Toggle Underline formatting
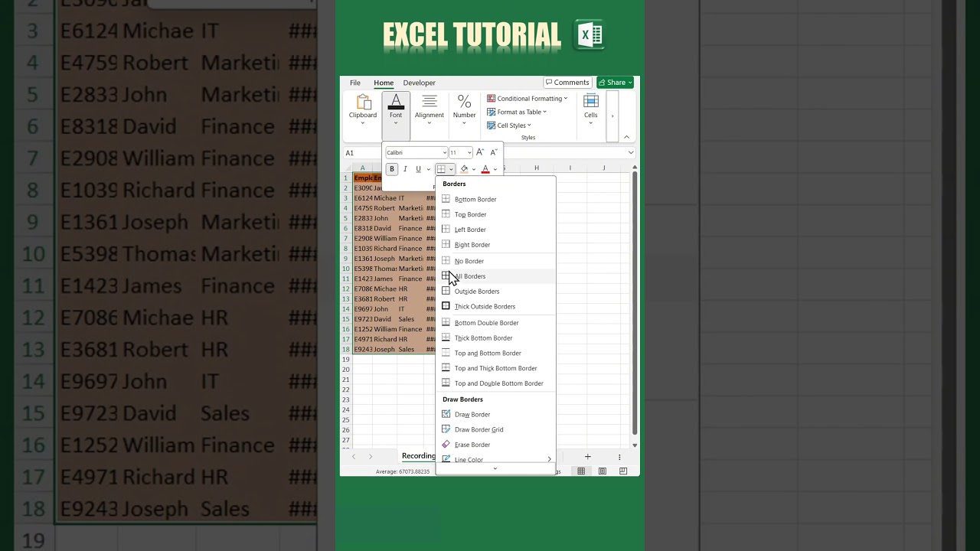980x551 pixels. coord(418,169)
